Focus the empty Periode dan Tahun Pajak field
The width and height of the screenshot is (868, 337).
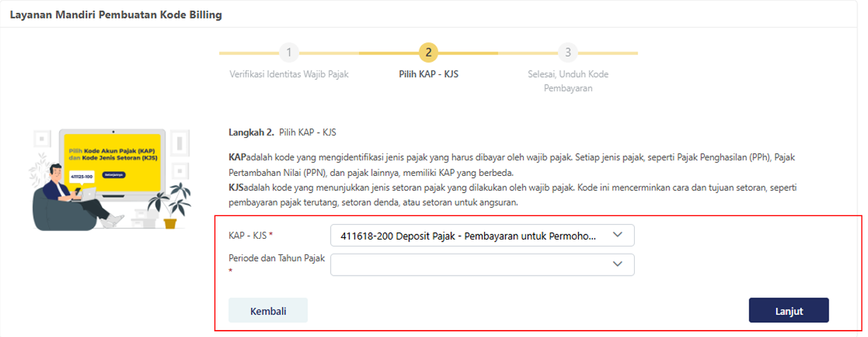coord(468,264)
